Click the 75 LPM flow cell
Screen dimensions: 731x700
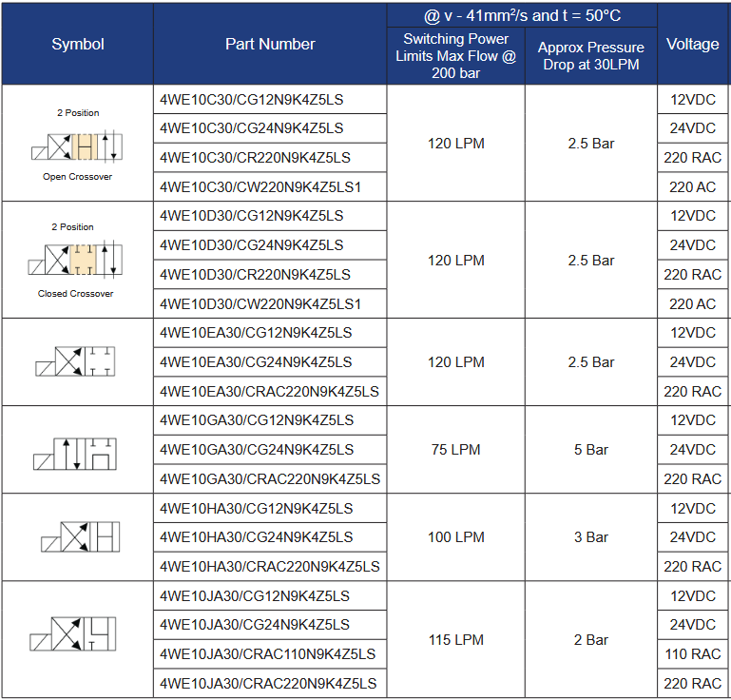[x=455, y=450]
